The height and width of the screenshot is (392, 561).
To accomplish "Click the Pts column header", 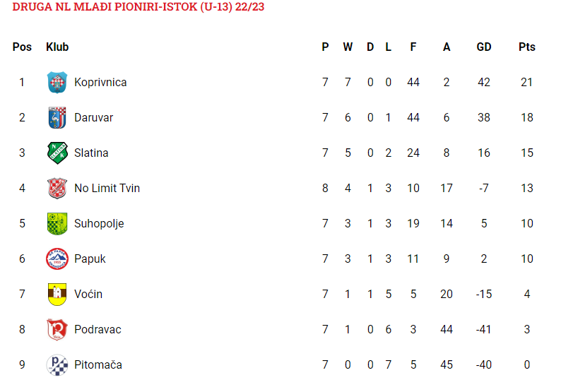I will [526, 47].
